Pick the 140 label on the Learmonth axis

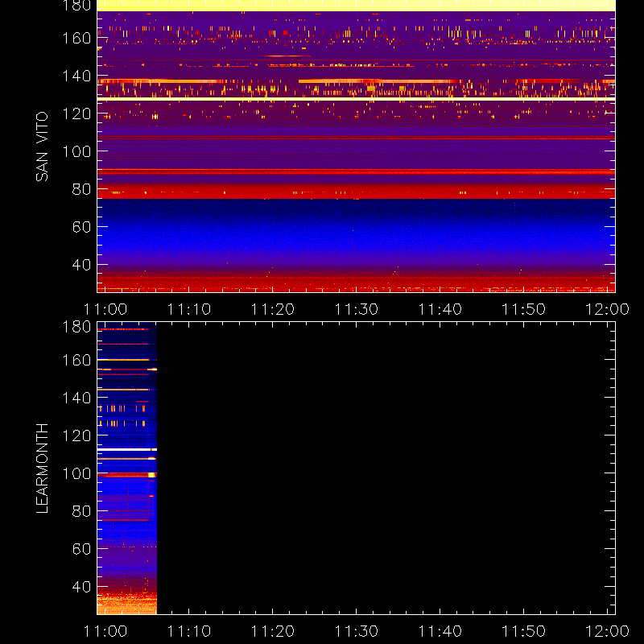76,398
